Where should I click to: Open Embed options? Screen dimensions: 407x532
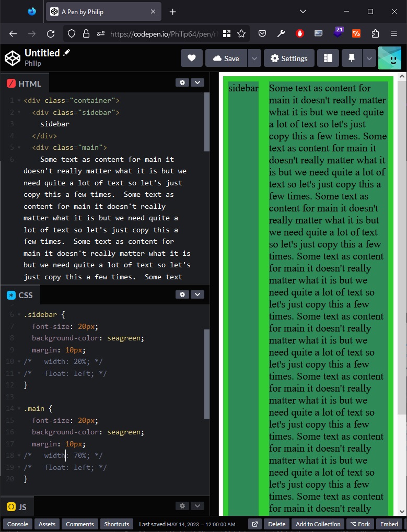point(389,524)
